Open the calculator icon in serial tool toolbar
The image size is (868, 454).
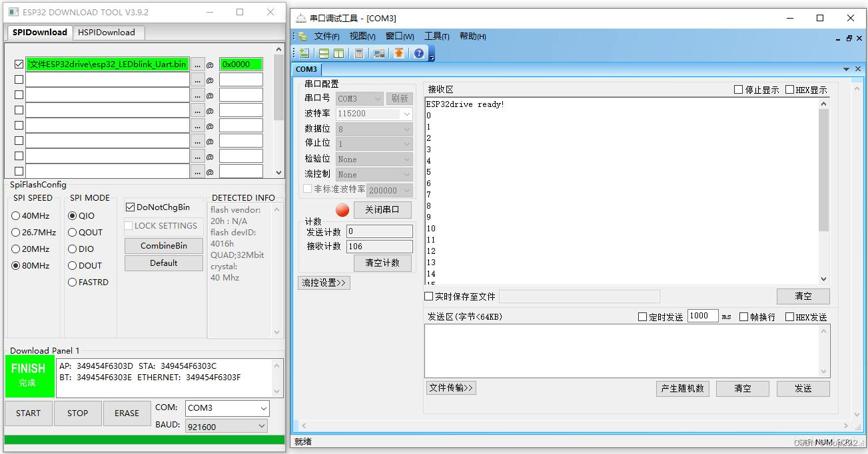click(x=359, y=53)
